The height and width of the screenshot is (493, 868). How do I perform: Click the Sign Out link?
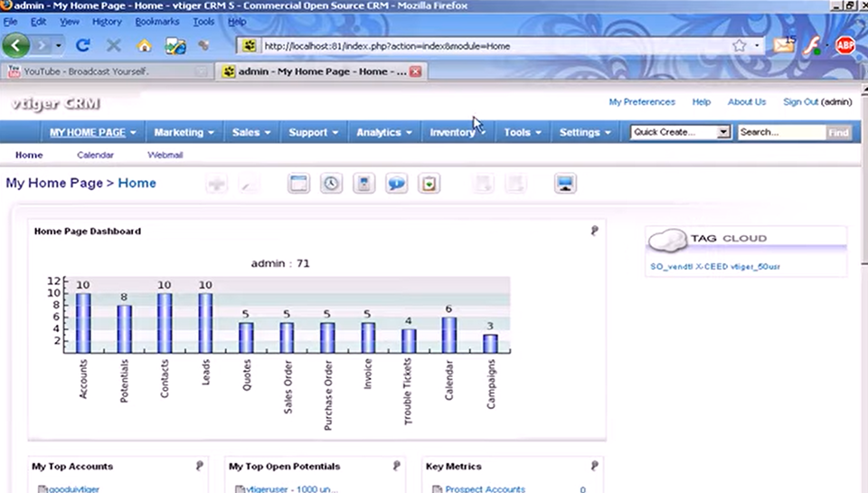pos(800,102)
